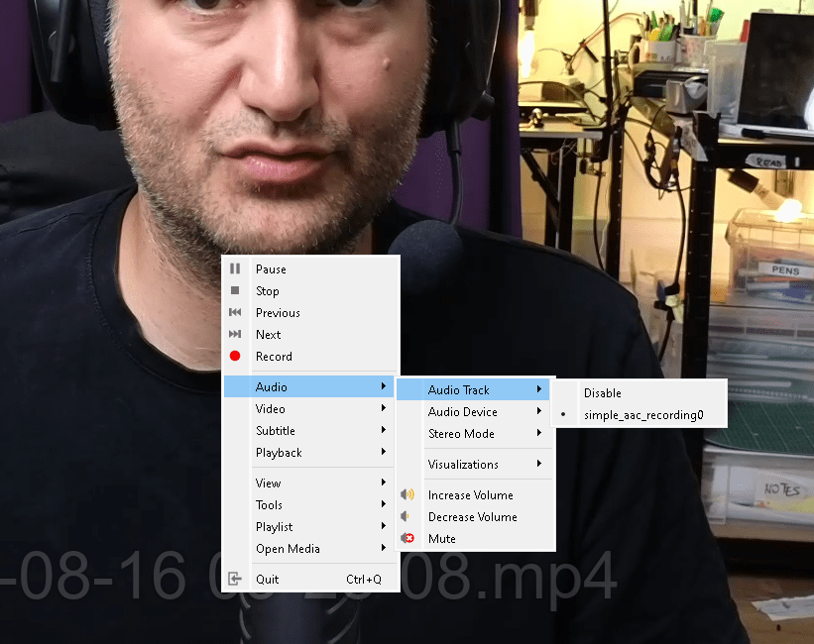Click the Stop square icon
Screen dimensions: 814x644
[x=235, y=290]
